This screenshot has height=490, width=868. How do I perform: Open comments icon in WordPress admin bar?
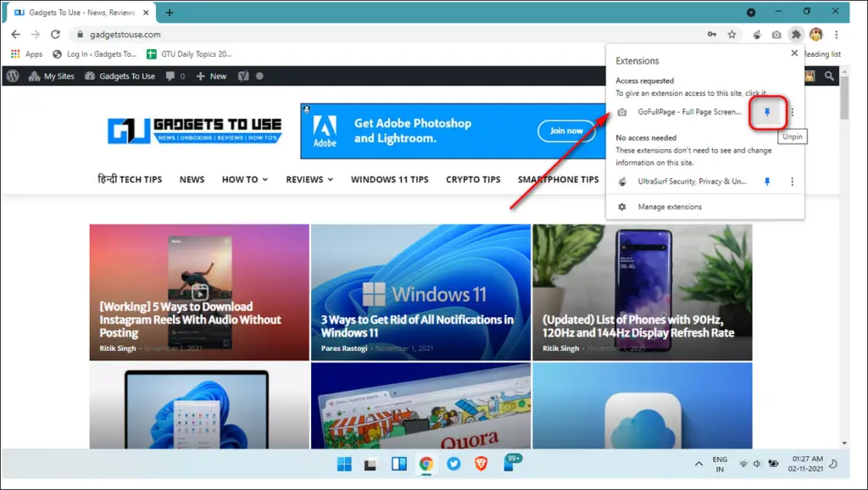tap(175, 75)
